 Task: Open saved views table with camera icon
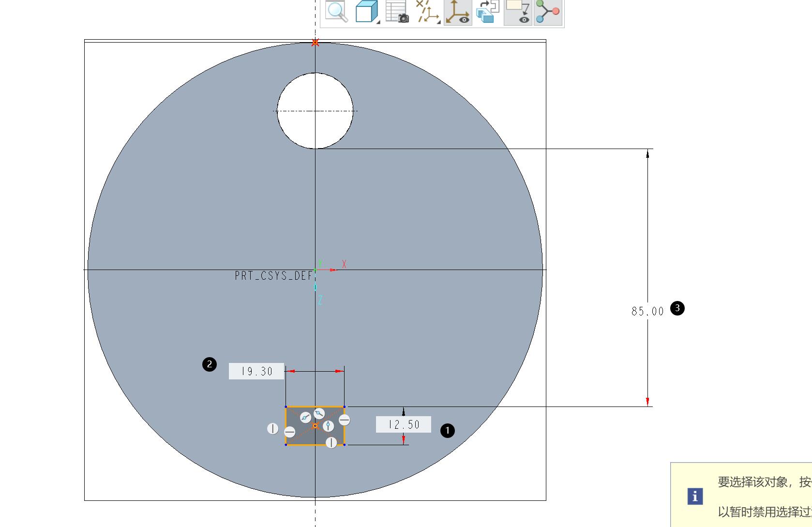397,12
